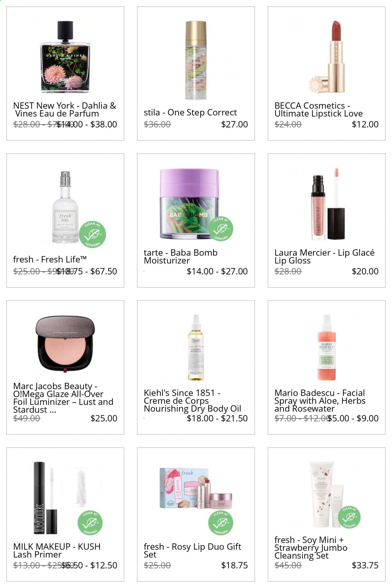Image resolution: width=392 pixels, height=588 pixels.
Task: Open NEST Dahlia & Vines perfume image
Action: tap(65, 57)
